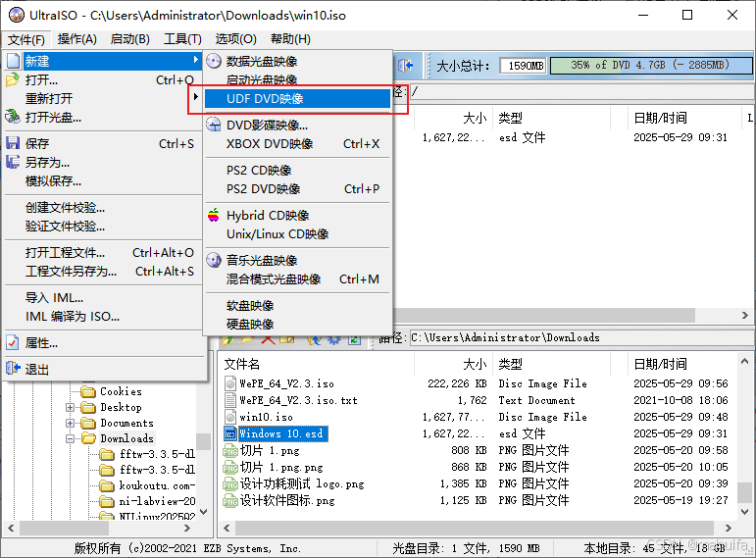Click the blank page icon beside 新建
756x558 pixels.
(x=14, y=61)
